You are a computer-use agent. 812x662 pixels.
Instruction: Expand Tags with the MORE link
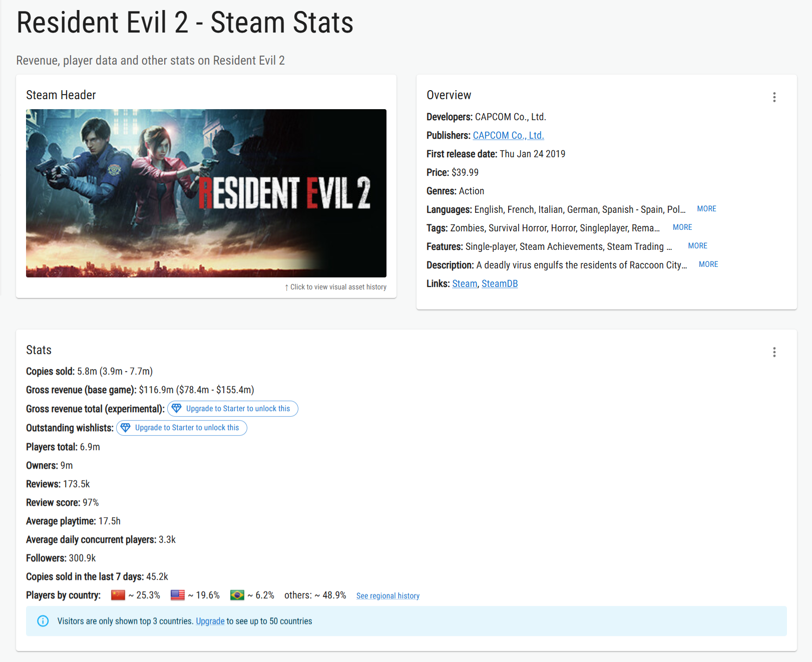point(682,227)
